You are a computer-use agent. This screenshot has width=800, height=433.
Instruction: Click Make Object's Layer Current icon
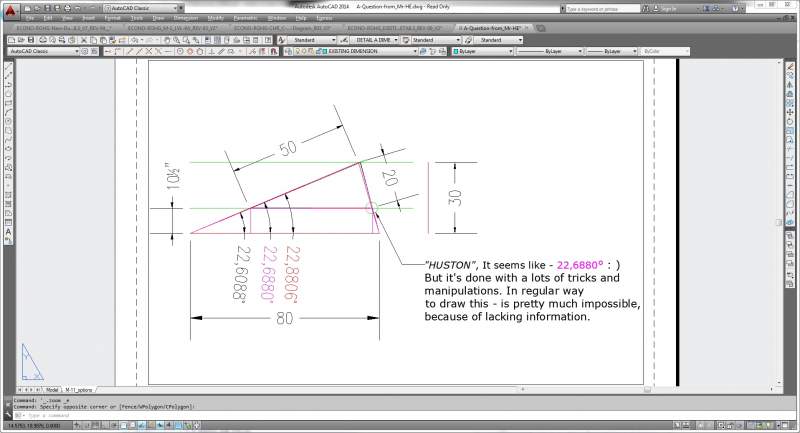pyautogui.click(x=423, y=51)
